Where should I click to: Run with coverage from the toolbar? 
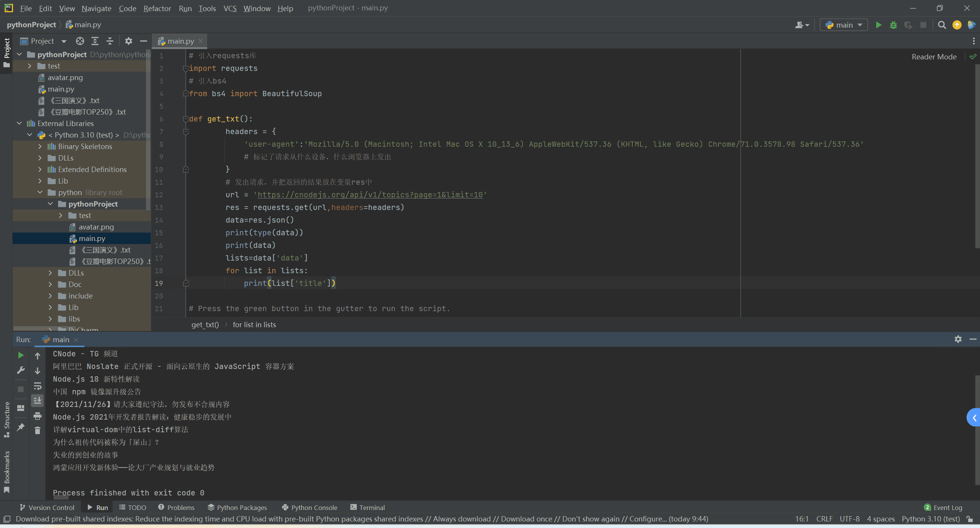click(908, 25)
